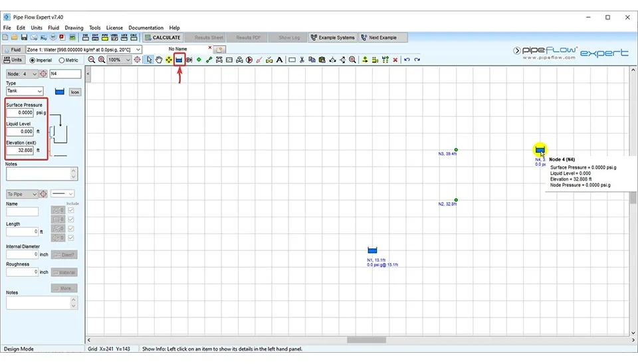Click the CALCULATE button
The width and height of the screenshot is (638, 364).
(x=162, y=38)
